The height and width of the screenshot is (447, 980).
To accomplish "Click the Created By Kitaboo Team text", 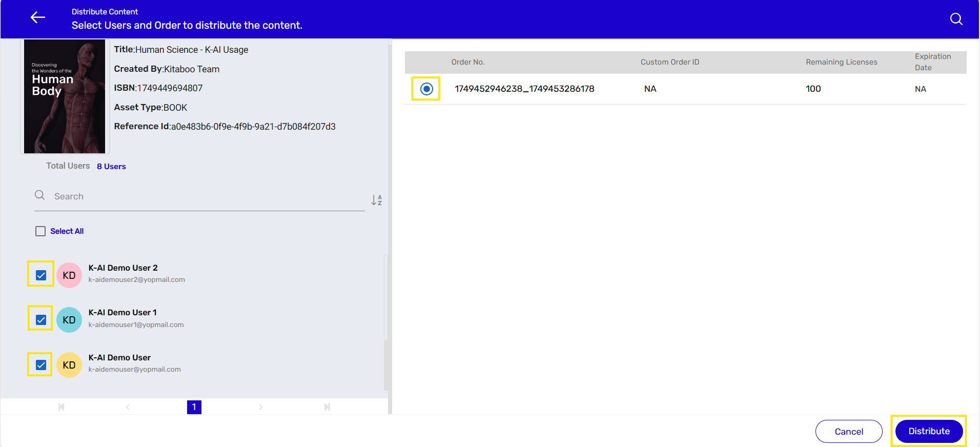I will point(167,69).
